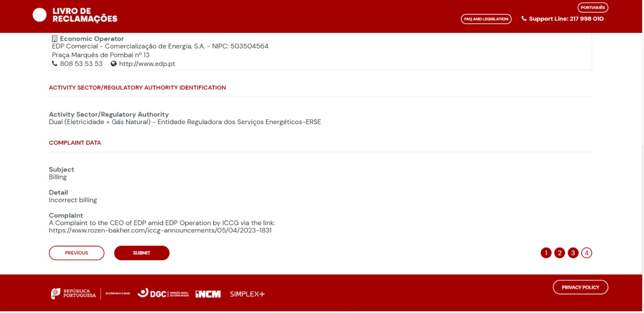This screenshot has height=313, width=644.
Task: Click Dual (Eletricidade + Gás Natural) ERSE text
Action: (x=185, y=122)
